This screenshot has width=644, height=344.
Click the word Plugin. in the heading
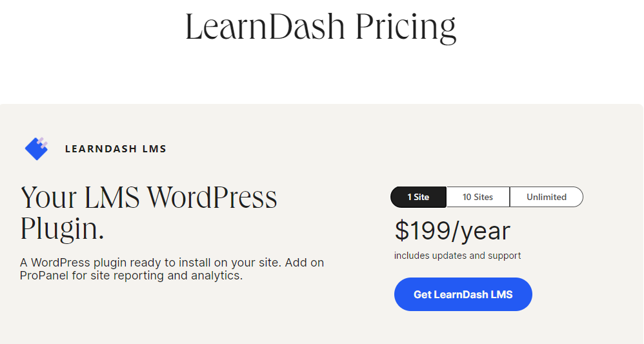[62, 228]
